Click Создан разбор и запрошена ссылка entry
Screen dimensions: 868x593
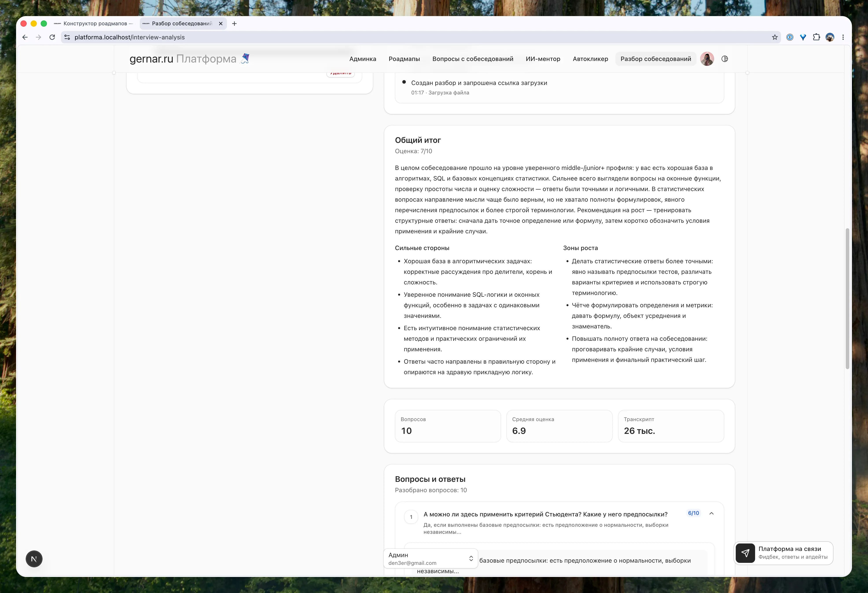click(x=479, y=83)
